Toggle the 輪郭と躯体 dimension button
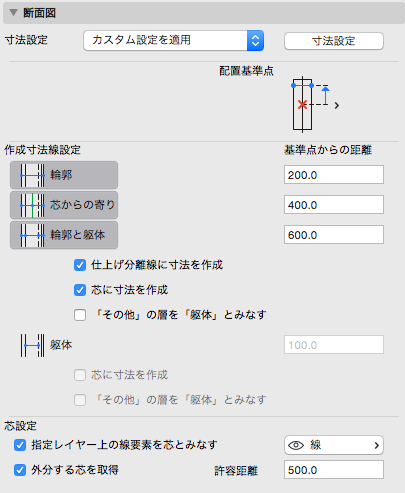 [x=64, y=235]
